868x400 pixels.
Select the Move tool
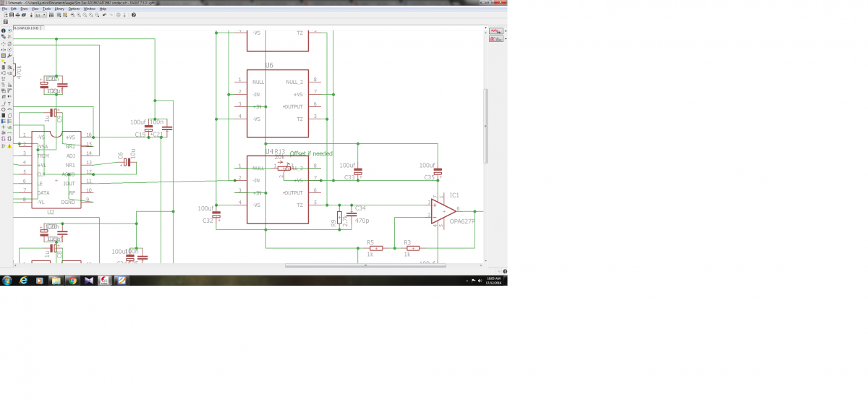[x=4, y=43]
